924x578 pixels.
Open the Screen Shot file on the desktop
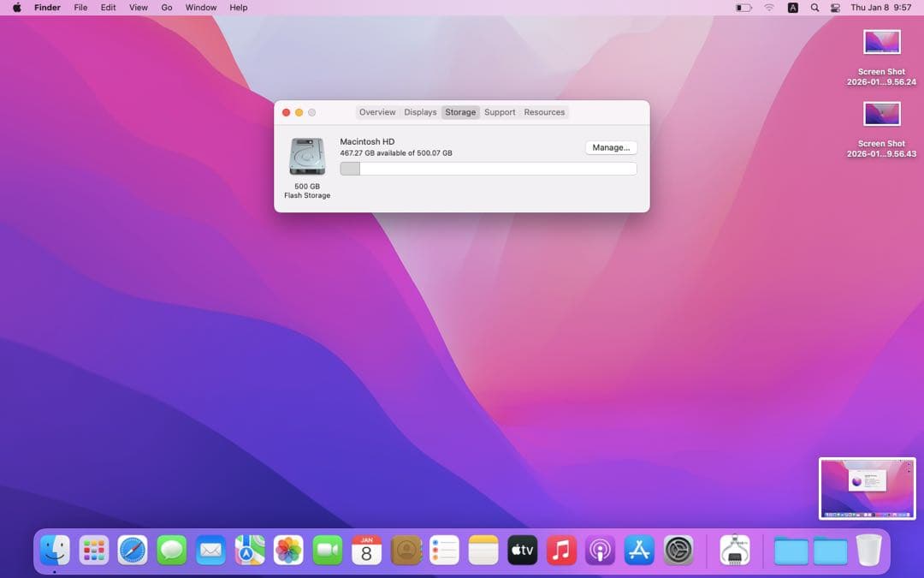[x=881, y=42]
